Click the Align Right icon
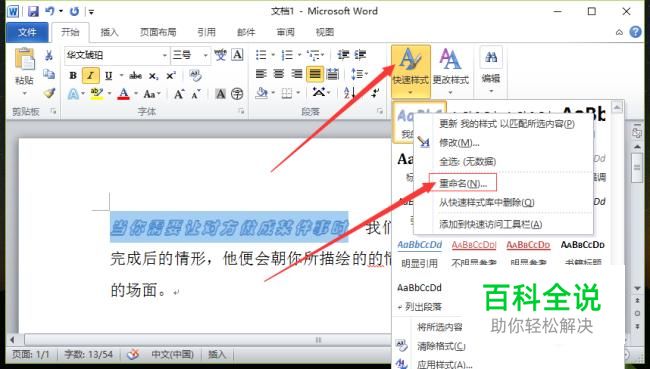This screenshot has height=369, width=650. (296, 74)
